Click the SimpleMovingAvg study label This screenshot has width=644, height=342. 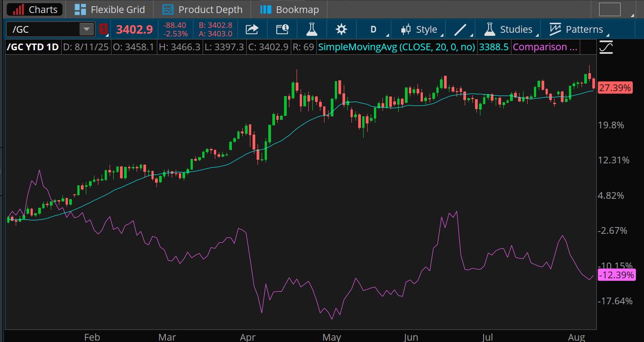(397, 47)
